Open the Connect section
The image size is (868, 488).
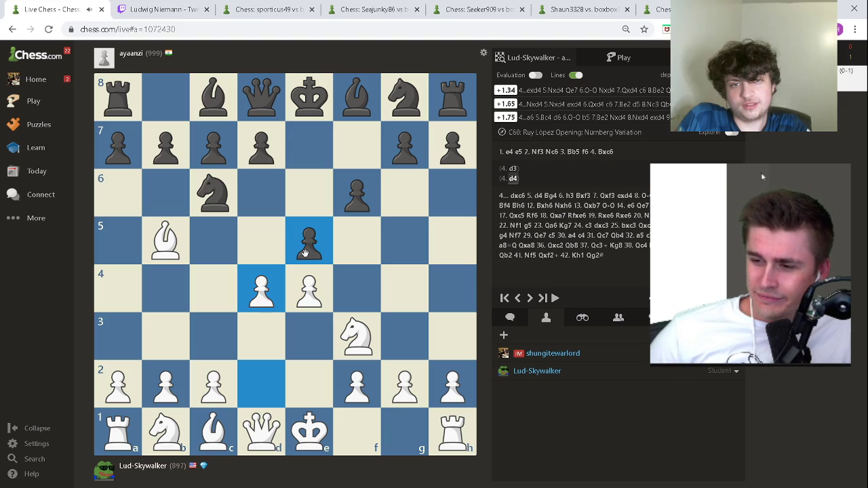pos(41,195)
